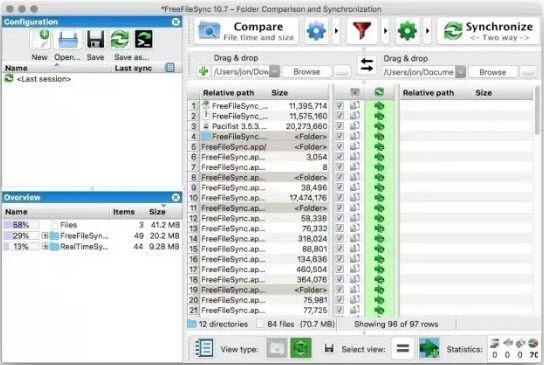The height and width of the screenshot is (365, 544).
Task: Click the 58% progress bar in Overview
Action: (x=21, y=225)
